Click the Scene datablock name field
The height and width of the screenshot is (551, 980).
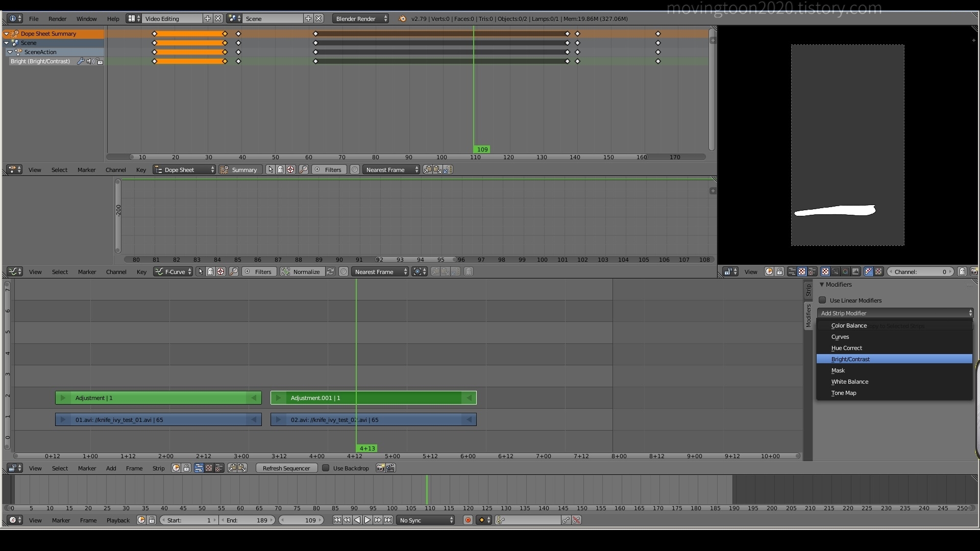pyautogui.click(x=273, y=19)
